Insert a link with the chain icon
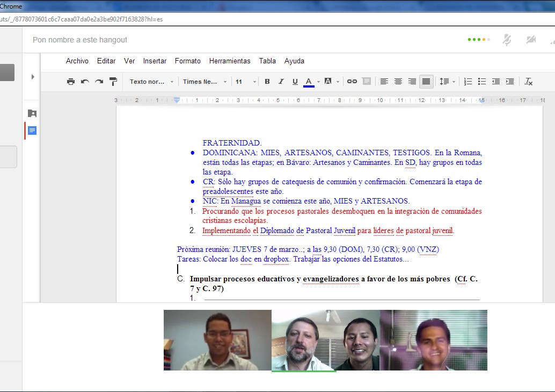 [x=352, y=82]
